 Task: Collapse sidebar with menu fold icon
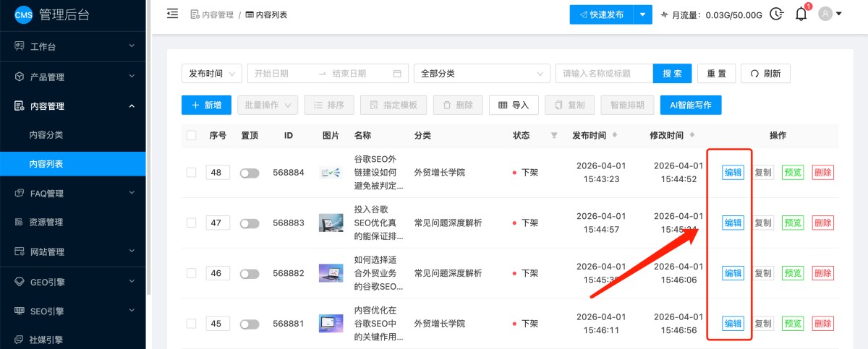point(172,14)
